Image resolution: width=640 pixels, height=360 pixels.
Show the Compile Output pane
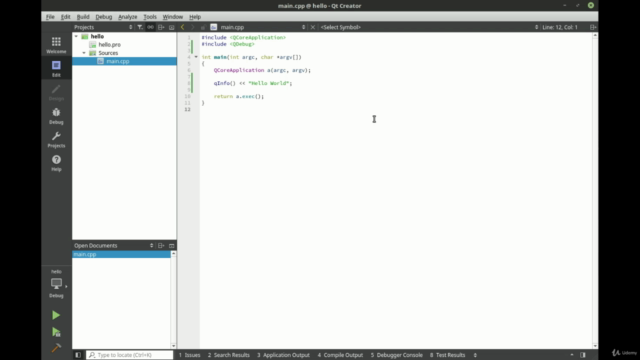point(340,355)
